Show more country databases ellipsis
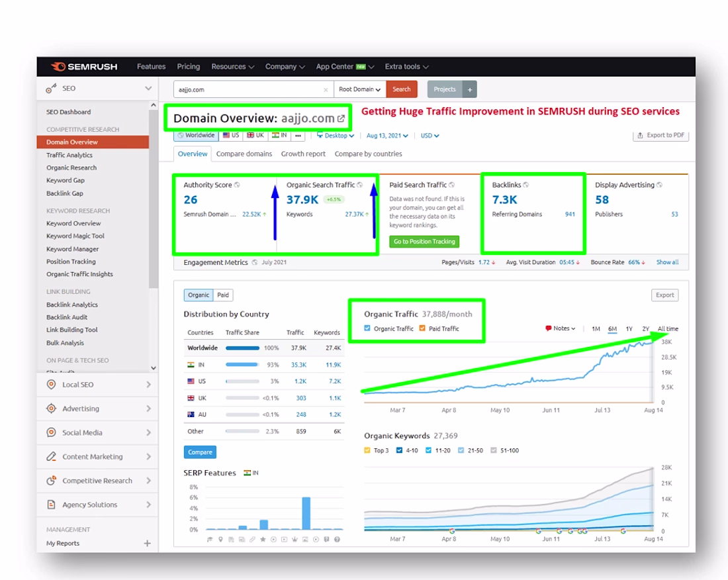This screenshot has width=728, height=580. coord(298,136)
